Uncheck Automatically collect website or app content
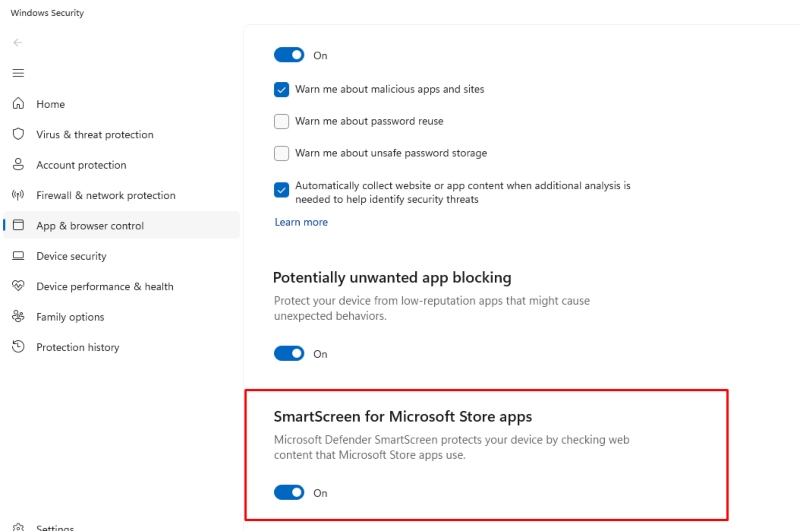This screenshot has height=531, width=800. coord(281,190)
